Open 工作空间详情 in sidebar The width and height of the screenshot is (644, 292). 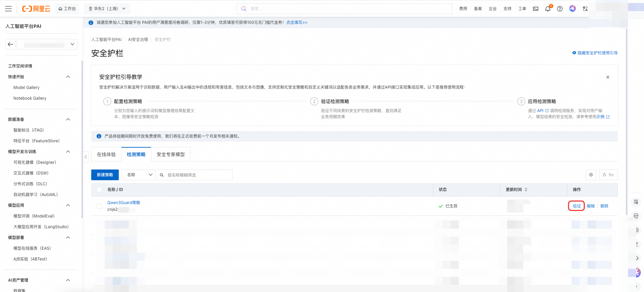point(20,66)
